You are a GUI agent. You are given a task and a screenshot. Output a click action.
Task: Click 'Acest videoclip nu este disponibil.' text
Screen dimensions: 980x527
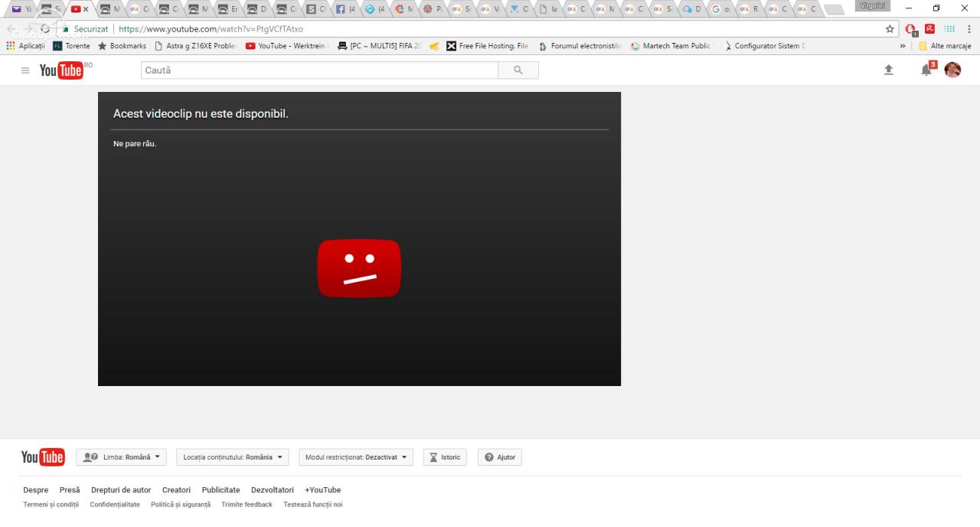coord(201,113)
